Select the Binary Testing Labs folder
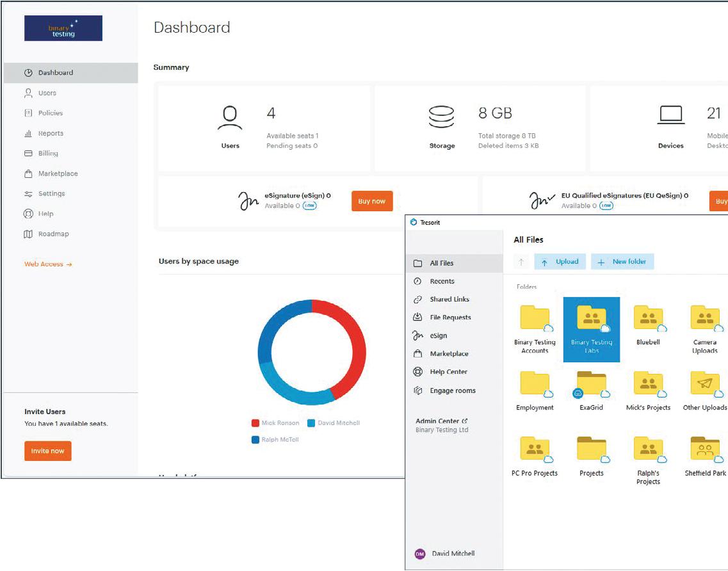 [592, 330]
